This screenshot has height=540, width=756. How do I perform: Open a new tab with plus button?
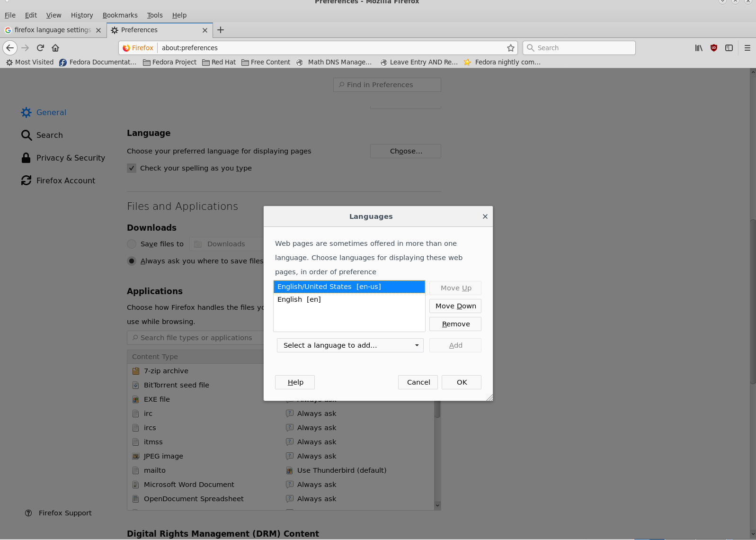pyautogui.click(x=221, y=30)
